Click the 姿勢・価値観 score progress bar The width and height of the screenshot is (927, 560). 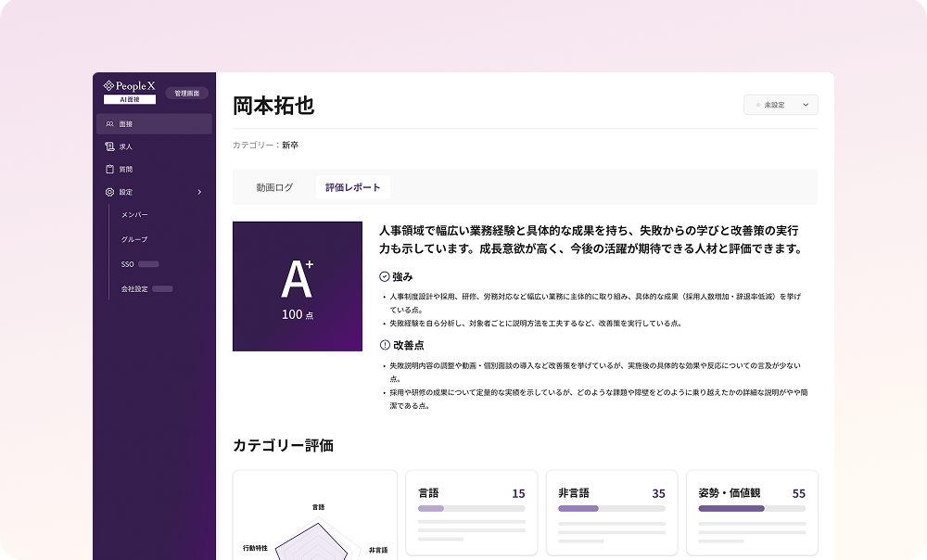751,509
